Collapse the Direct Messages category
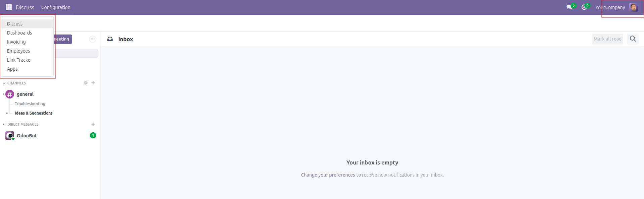The width and height of the screenshot is (644, 199). [x=4, y=124]
